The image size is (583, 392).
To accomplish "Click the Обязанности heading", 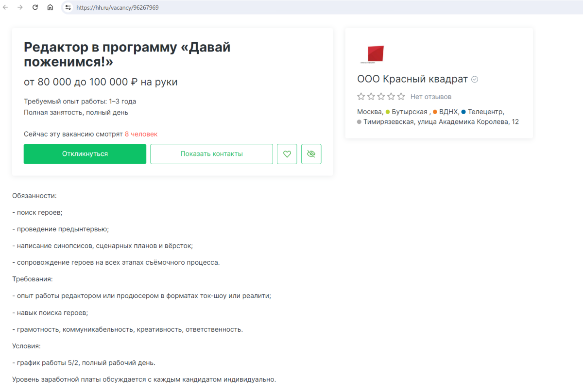I will click(x=34, y=196).
